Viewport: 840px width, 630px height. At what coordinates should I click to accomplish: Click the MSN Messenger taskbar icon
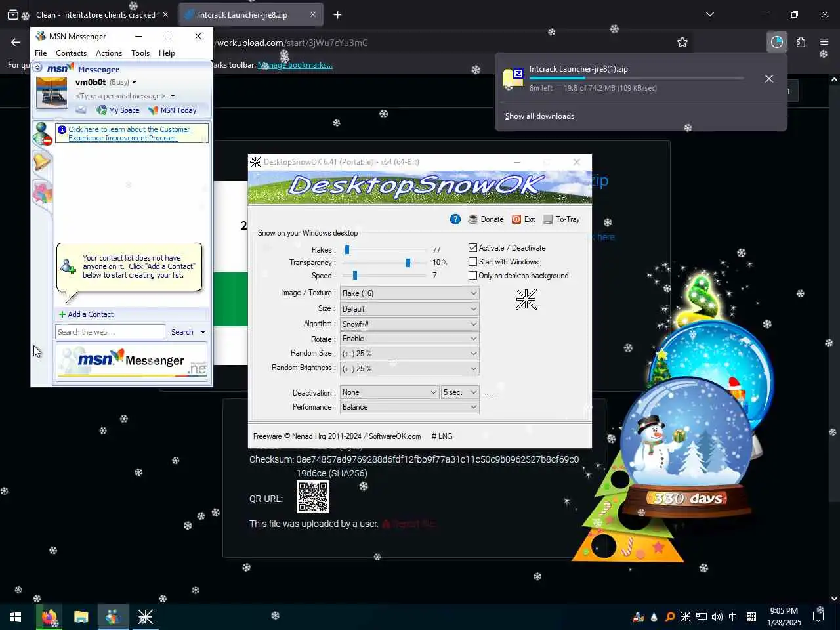coord(113,617)
